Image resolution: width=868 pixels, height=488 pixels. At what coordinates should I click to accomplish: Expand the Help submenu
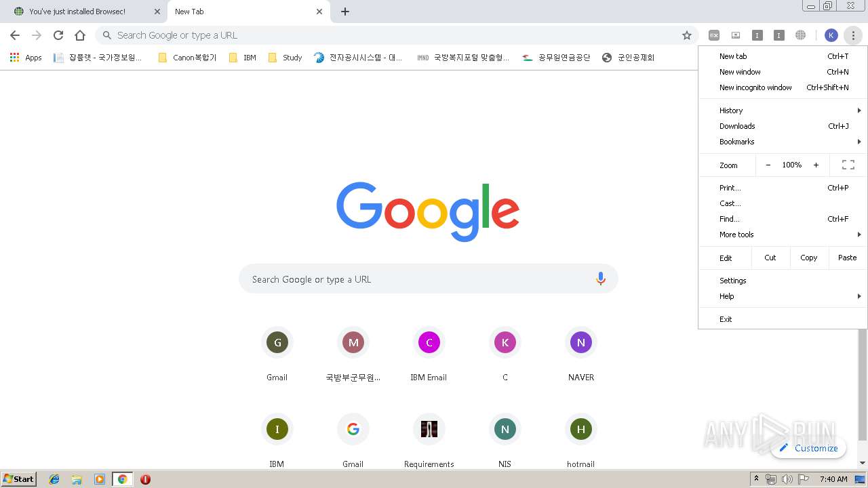tap(783, 296)
